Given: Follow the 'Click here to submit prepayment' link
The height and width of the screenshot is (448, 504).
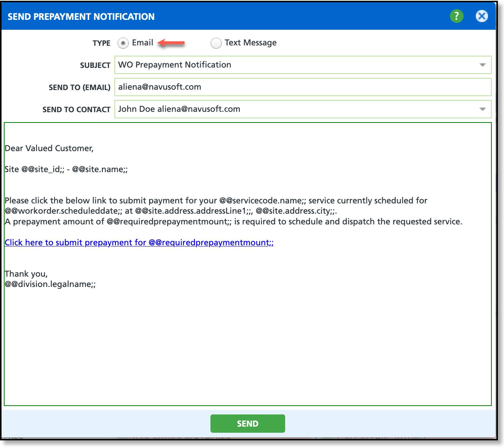Looking at the screenshot, I should 139,243.
